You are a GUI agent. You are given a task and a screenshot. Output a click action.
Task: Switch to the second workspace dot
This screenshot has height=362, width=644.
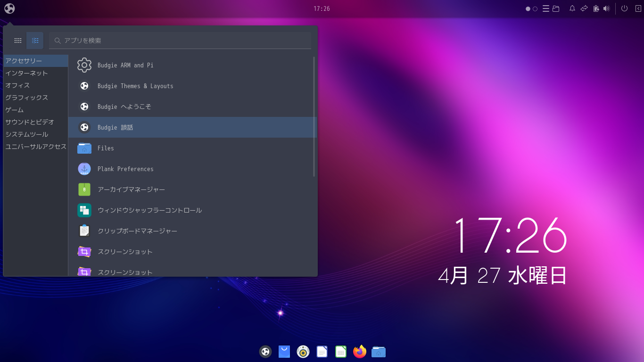coord(535,9)
